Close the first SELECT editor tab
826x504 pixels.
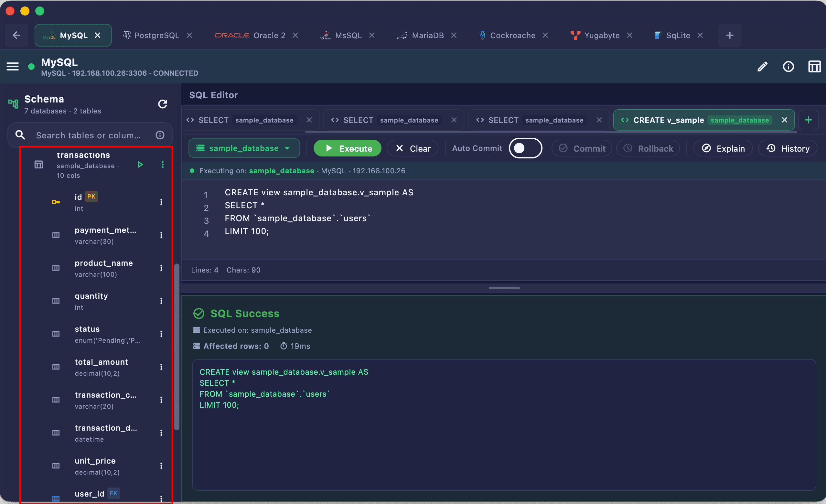(309, 120)
